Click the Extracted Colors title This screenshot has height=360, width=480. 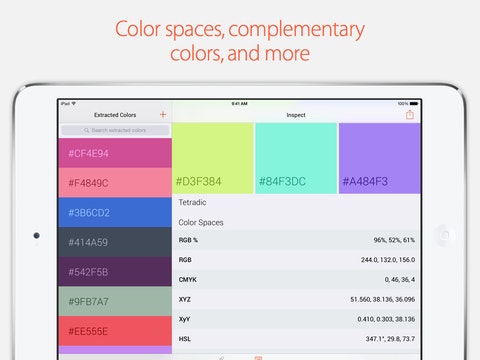tap(115, 115)
